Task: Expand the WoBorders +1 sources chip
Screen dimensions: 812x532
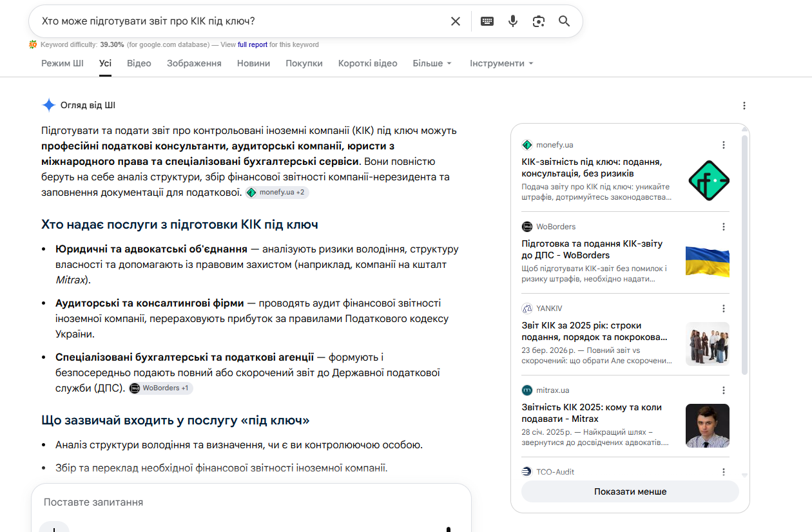Action: click(x=160, y=388)
